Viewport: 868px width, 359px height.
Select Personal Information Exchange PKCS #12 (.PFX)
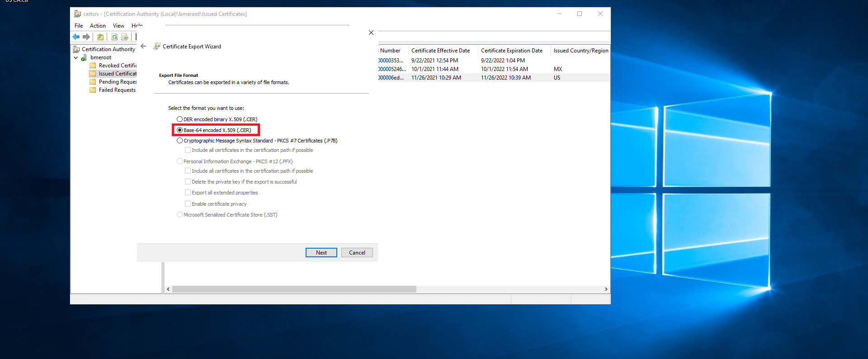179,161
